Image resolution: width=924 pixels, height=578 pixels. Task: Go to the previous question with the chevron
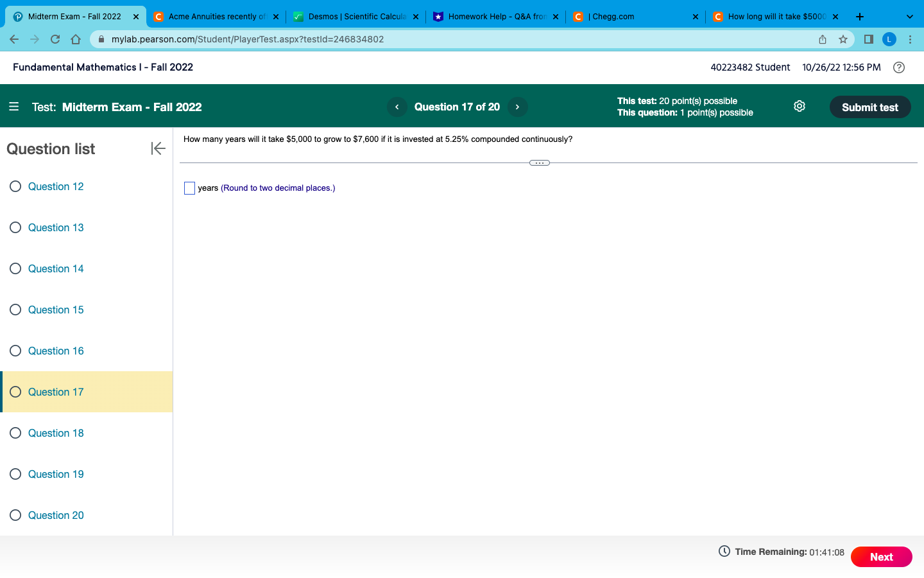pyautogui.click(x=397, y=107)
